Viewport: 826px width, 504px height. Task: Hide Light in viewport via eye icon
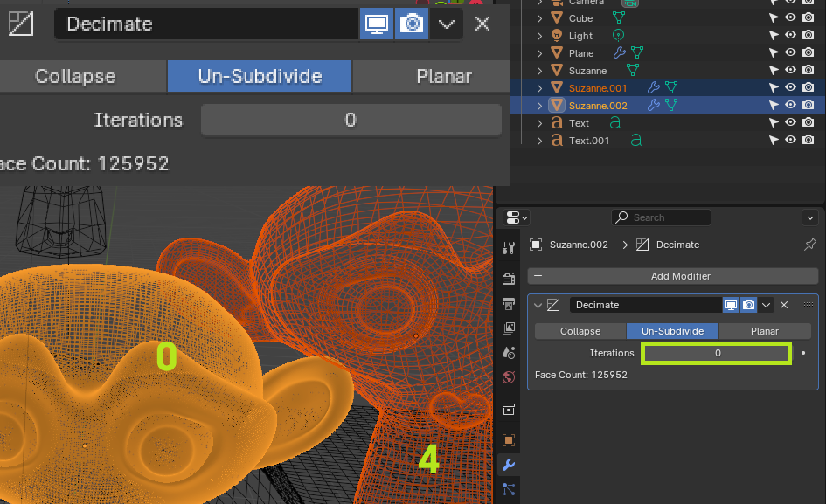pos(790,35)
